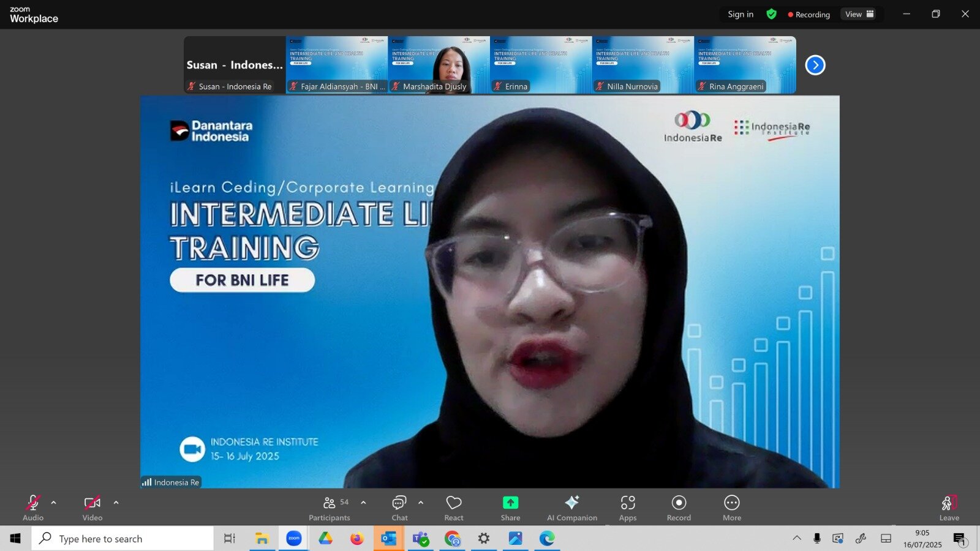
Task: Show next participants with the blue arrow
Action: click(x=815, y=65)
